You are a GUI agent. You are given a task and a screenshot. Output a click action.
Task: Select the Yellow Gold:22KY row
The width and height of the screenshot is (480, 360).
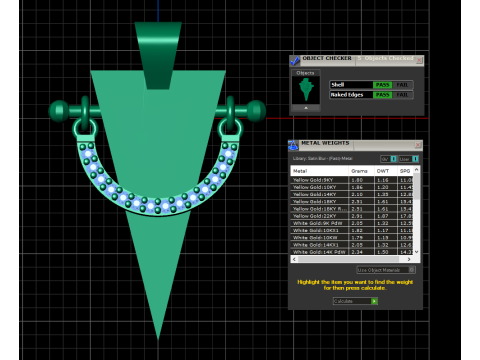click(x=352, y=216)
